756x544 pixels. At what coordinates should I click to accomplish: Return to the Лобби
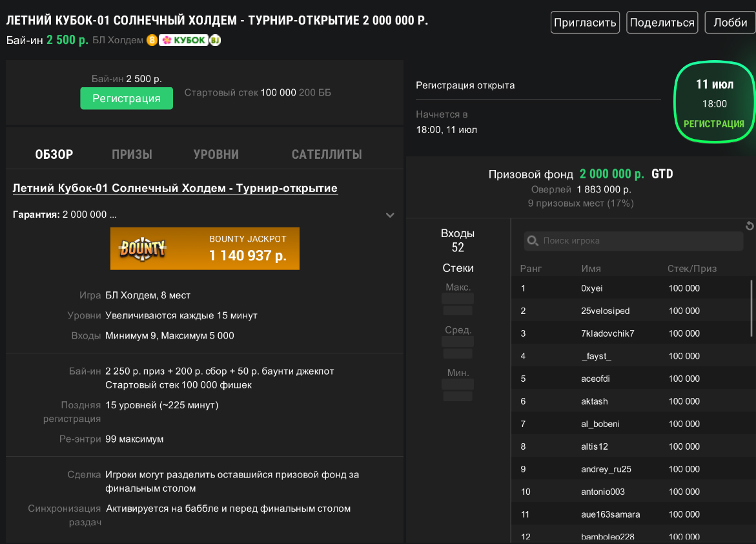730,23
